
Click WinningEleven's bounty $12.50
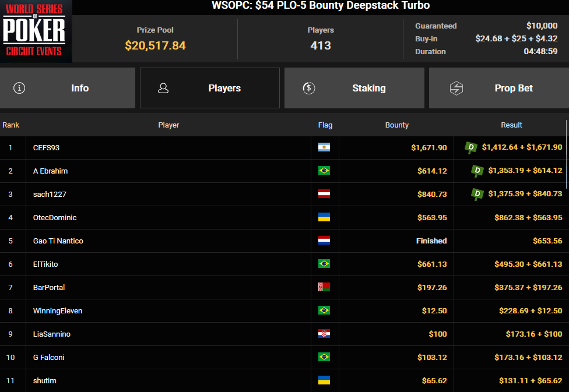tap(434, 311)
